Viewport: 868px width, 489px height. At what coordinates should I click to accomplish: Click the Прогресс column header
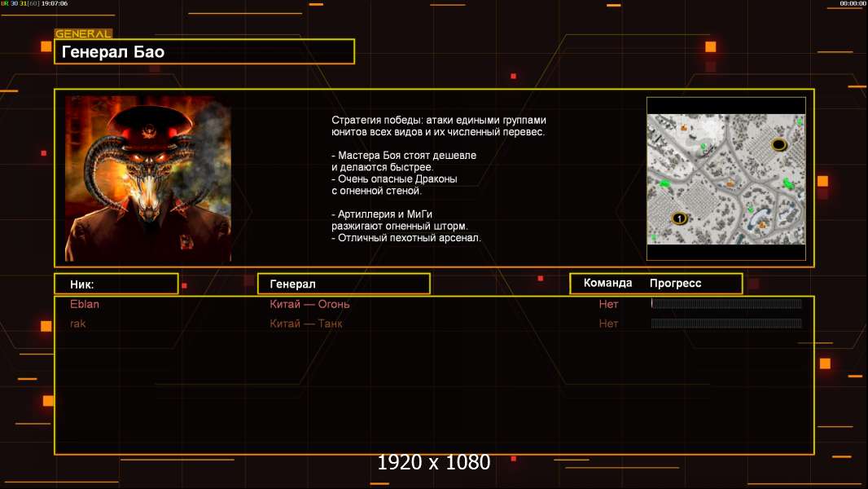pos(675,283)
